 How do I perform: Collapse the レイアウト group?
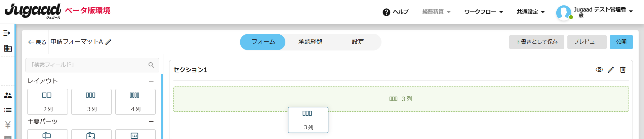tap(151, 81)
